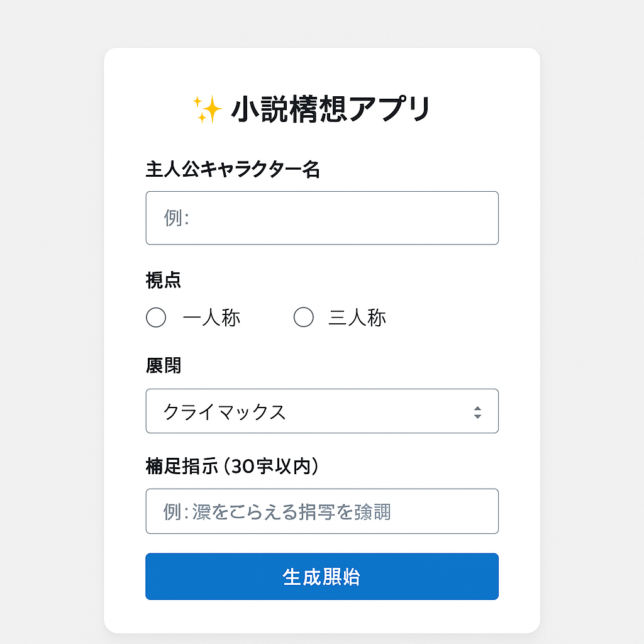Click the 視点 section label

pyautogui.click(x=164, y=280)
